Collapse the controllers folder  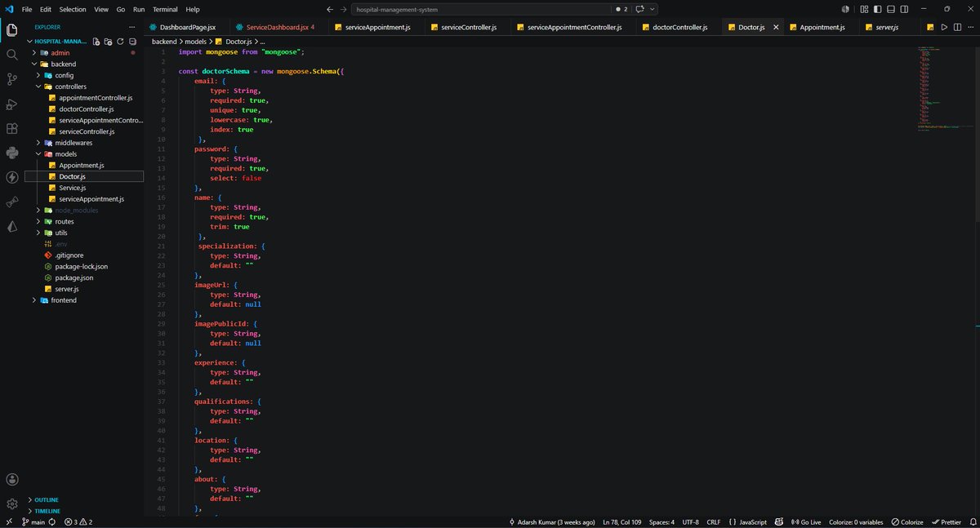tap(84, 87)
